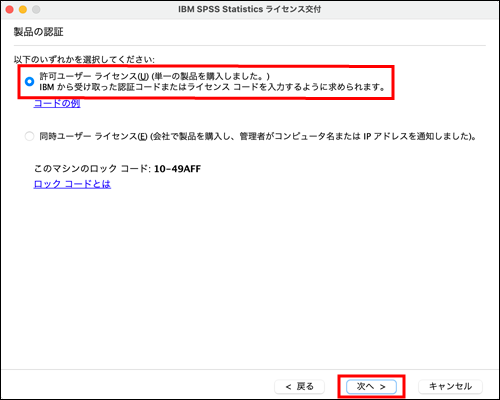
Task: Click the 製品の認証 heading
Action: coord(38,32)
